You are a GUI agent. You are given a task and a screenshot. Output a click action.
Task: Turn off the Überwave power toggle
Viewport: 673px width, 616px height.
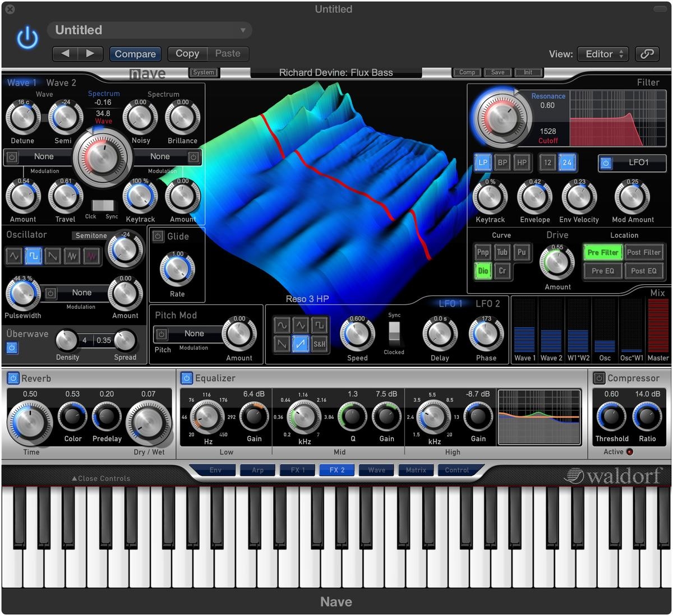(x=12, y=348)
